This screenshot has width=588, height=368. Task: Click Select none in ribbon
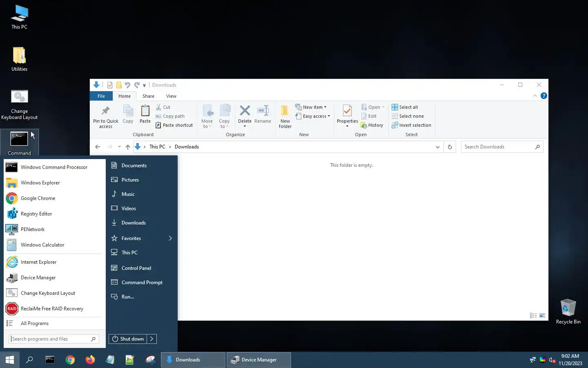click(x=408, y=116)
